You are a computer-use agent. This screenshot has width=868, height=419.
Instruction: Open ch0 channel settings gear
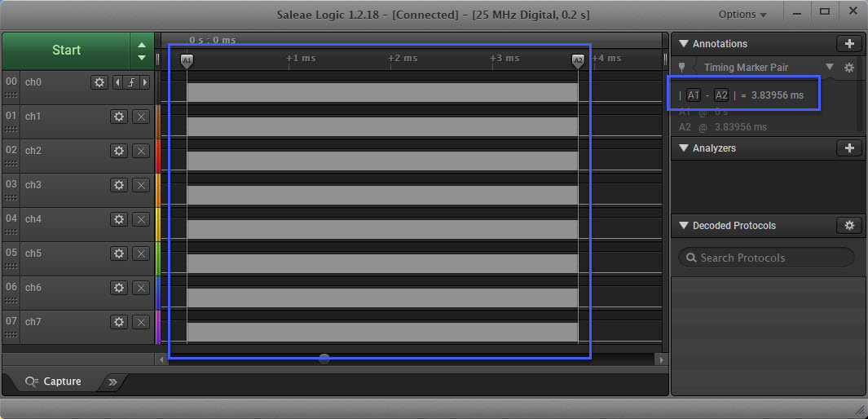click(99, 82)
